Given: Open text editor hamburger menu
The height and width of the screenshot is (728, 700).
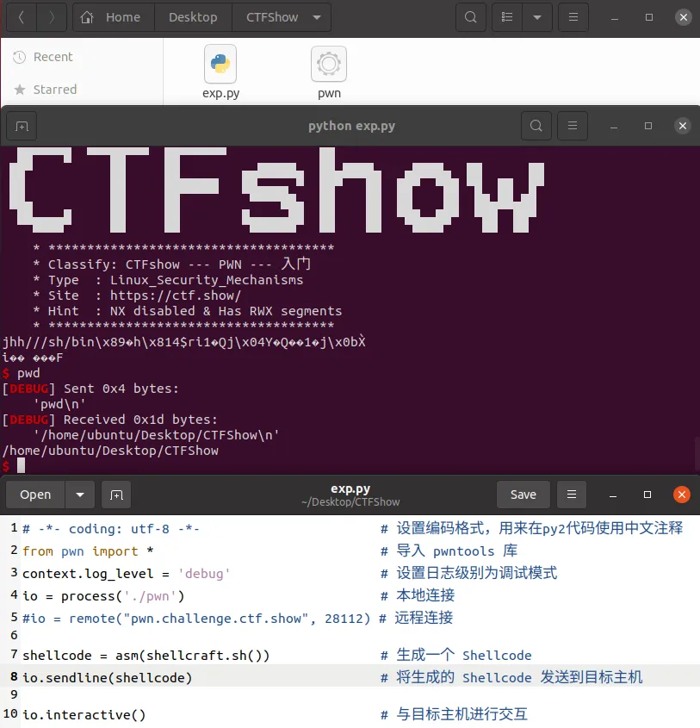Looking at the screenshot, I should click(x=572, y=495).
